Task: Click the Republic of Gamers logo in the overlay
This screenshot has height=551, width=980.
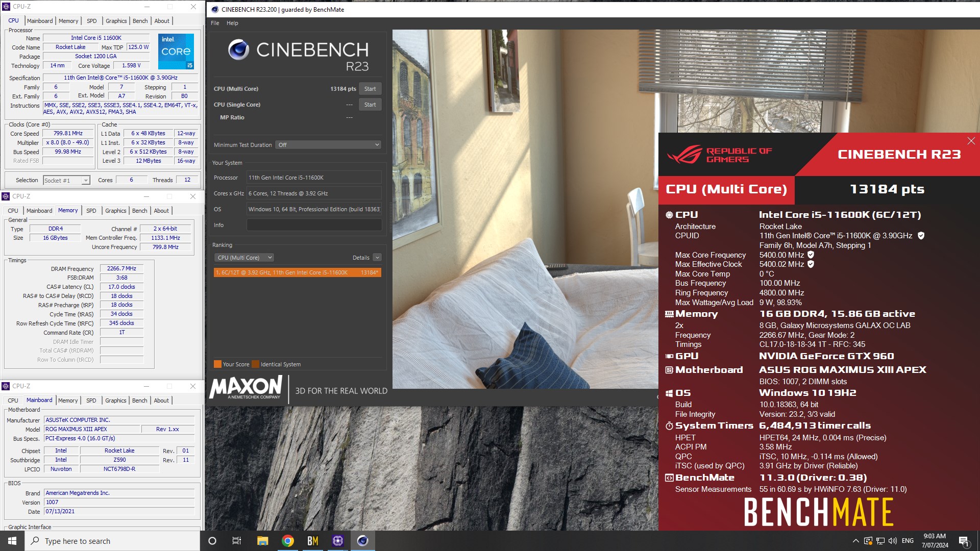Action: [x=719, y=155]
